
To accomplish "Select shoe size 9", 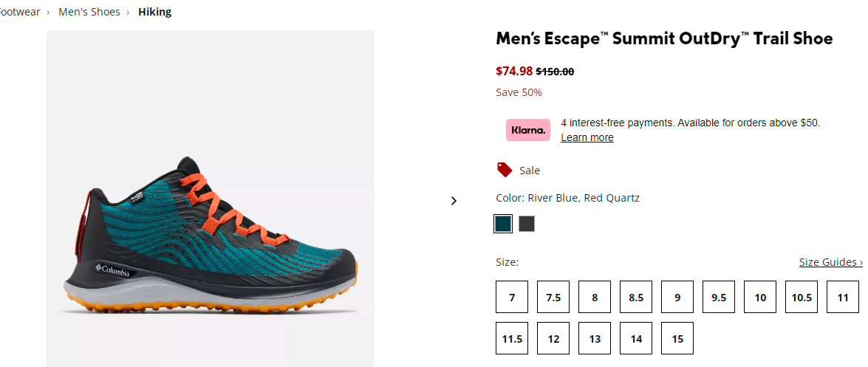I will (x=677, y=298).
